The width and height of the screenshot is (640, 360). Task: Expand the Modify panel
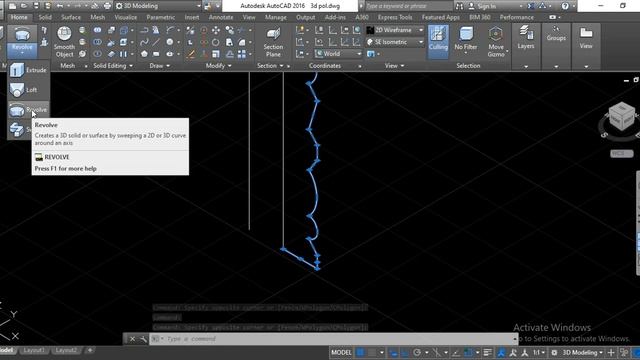218,65
